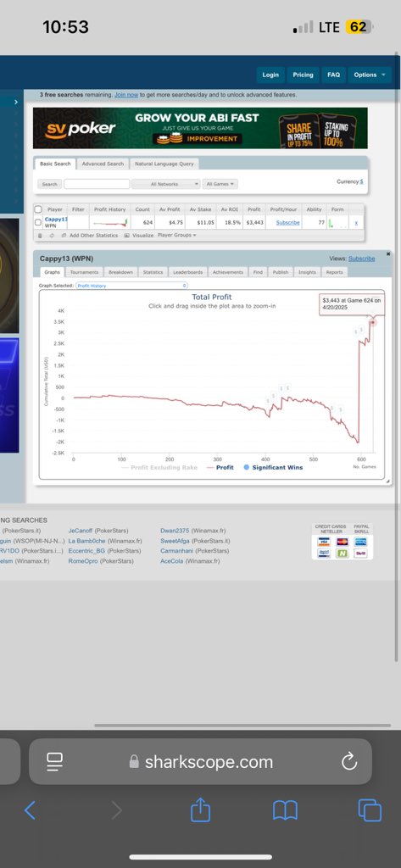Open the Breakdown tab
The image size is (401, 868).
(120, 272)
